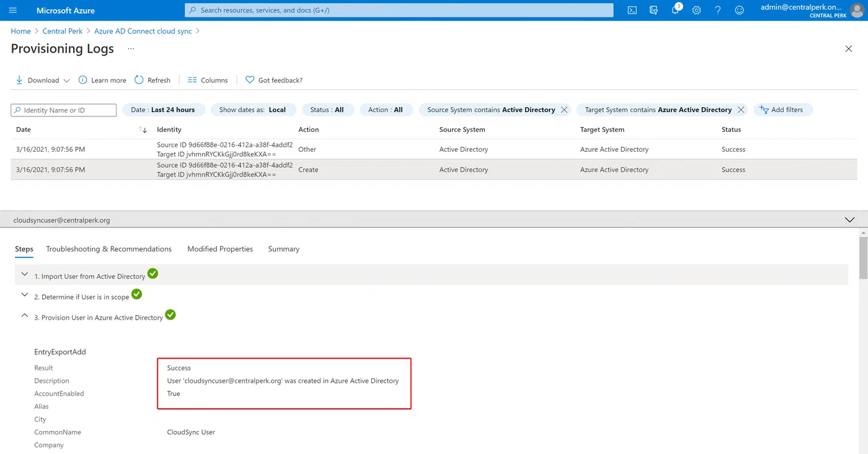
Task: Open the Learn more info link
Action: (x=102, y=81)
